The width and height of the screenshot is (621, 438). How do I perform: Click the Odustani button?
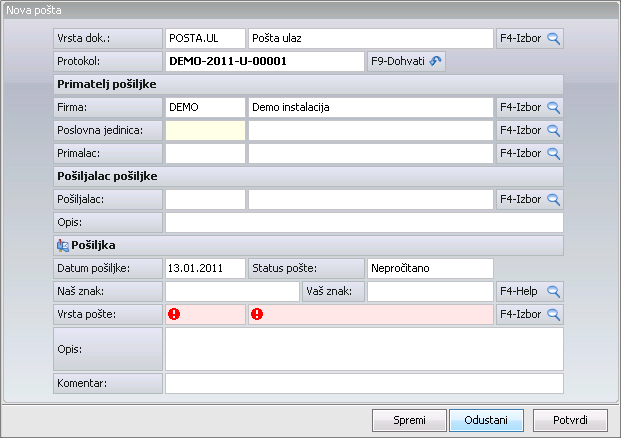coord(486,419)
